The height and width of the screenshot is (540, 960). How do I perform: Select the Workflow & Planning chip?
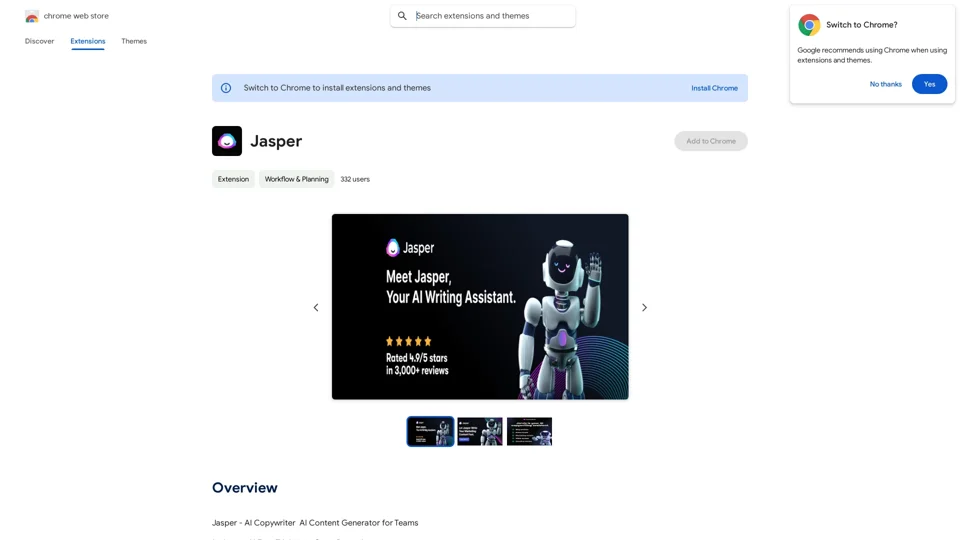pos(296,179)
